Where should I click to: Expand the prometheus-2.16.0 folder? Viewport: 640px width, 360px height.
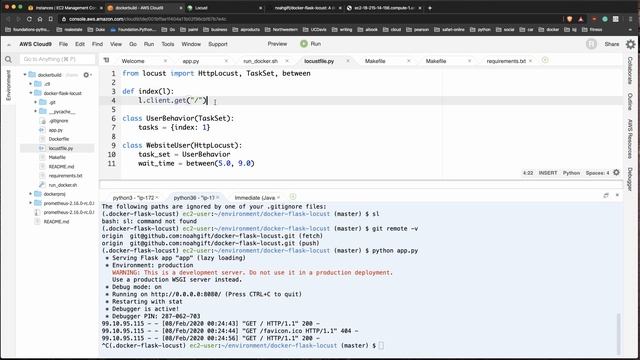click(30, 203)
